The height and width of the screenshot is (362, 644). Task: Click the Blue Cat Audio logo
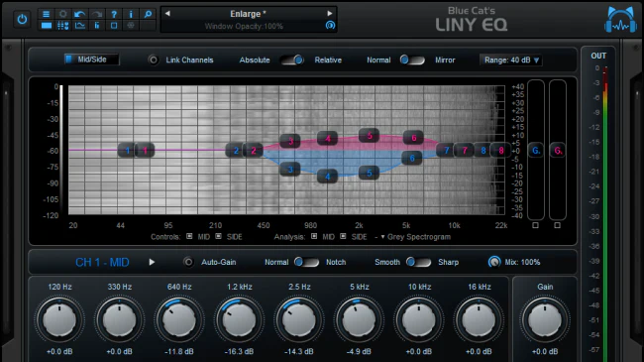point(620,19)
